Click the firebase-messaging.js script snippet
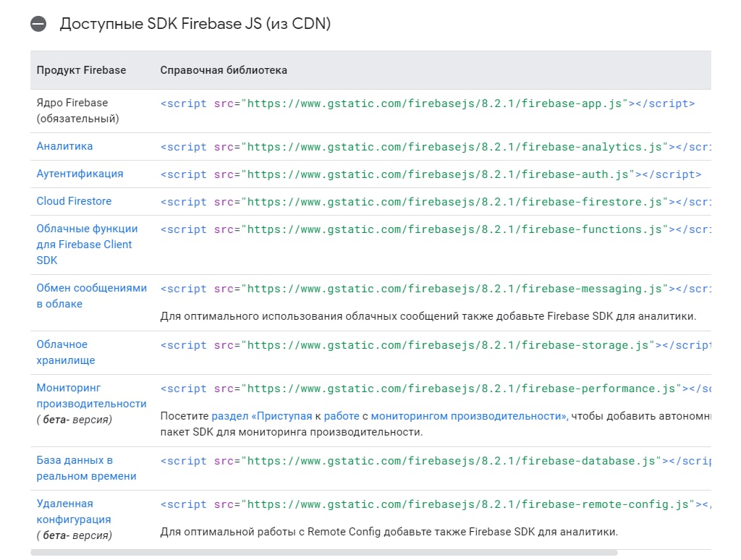This screenshot has width=741, height=560. pyautogui.click(x=435, y=289)
